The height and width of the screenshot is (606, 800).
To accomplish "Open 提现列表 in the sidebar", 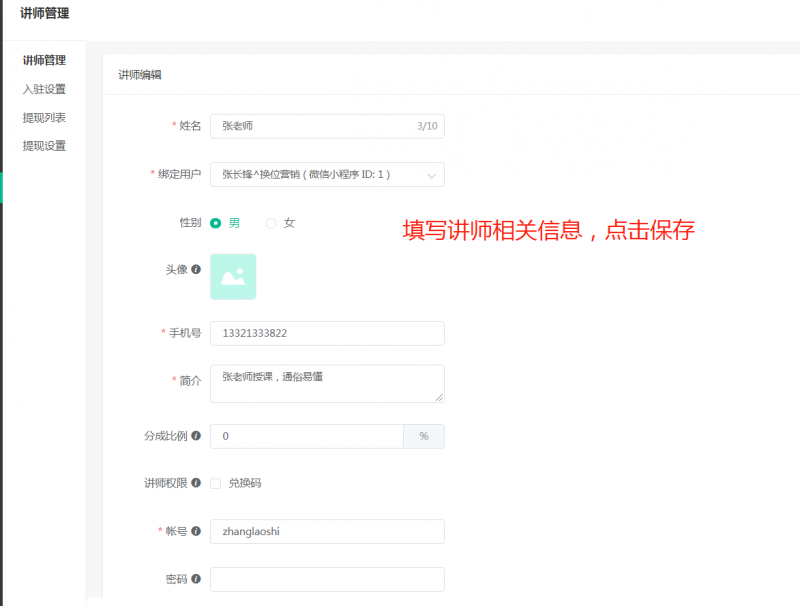I will (44, 118).
